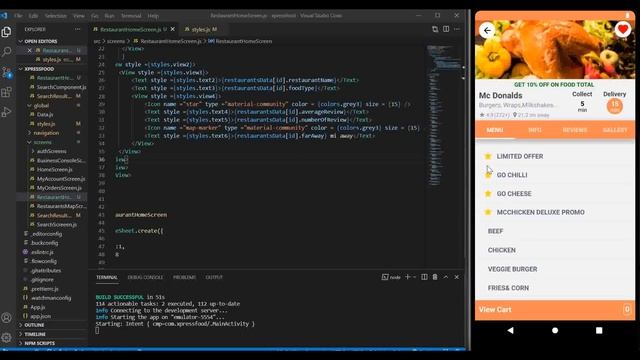This screenshot has width=640, height=360.
Task: Tap the VEGGIE BURGER menu category
Action: pos(512,269)
